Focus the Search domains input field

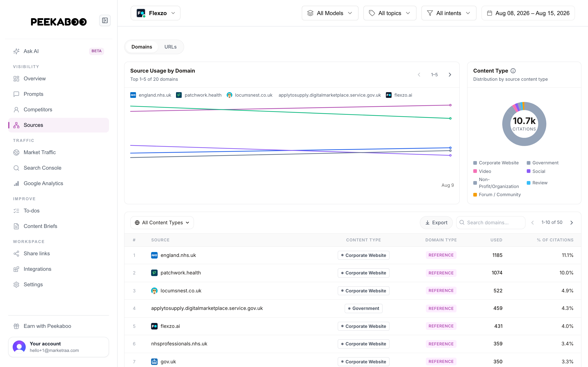pos(491,223)
